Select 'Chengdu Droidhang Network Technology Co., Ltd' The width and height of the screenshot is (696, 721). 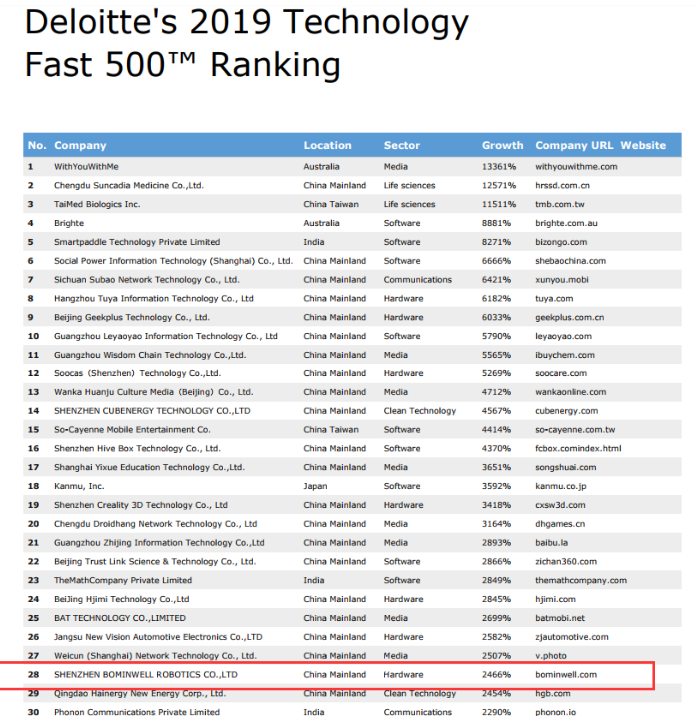tap(155, 524)
